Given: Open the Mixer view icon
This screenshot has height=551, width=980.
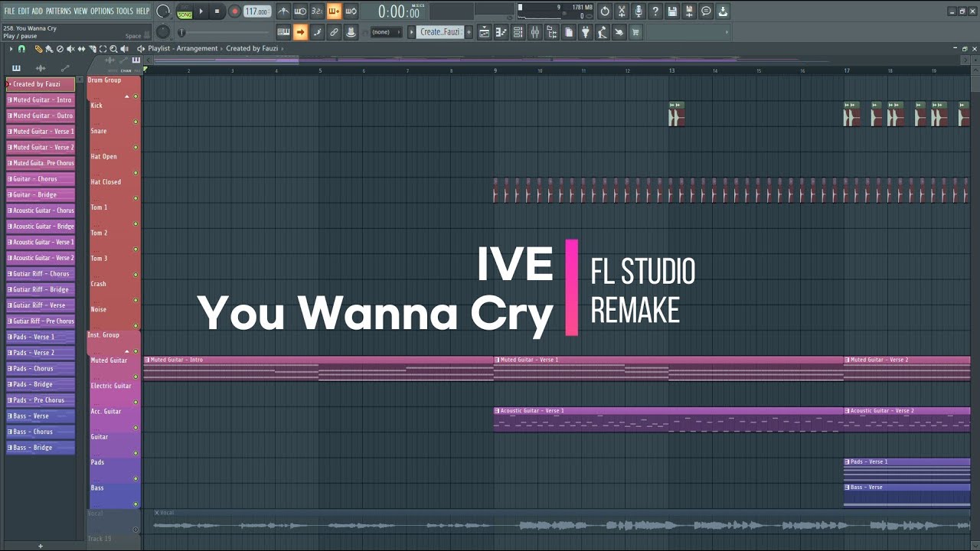Looking at the screenshot, I should pyautogui.click(x=534, y=32).
